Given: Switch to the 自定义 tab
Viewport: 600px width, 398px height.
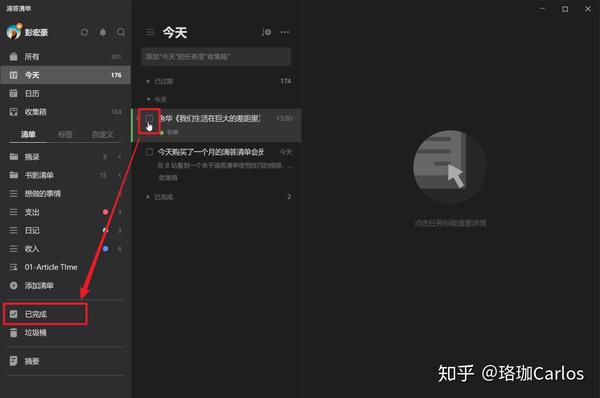Looking at the screenshot, I should click(103, 134).
